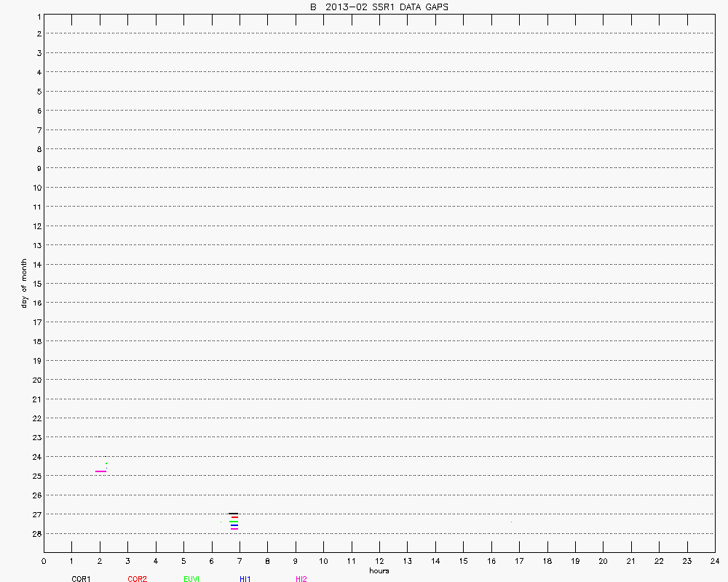Select the blue HI1 legend label
This screenshot has width=728, height=582.
click(x=245, y=579)
